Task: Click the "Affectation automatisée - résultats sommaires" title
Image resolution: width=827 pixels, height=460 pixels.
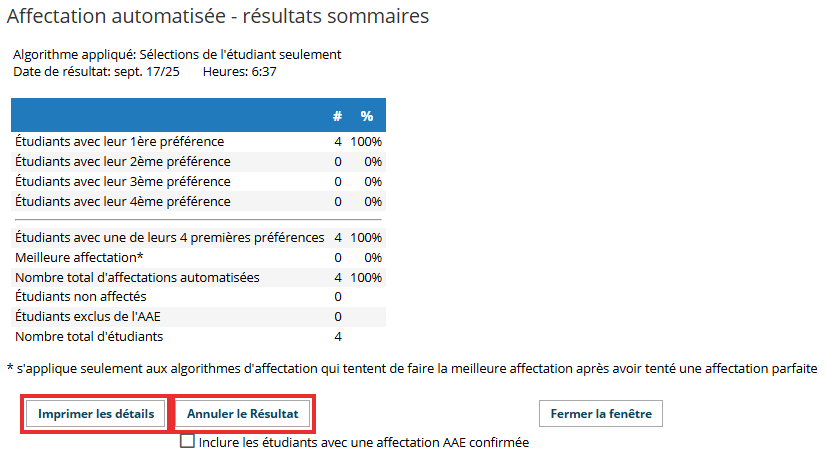Action: (x=218, y=17)
